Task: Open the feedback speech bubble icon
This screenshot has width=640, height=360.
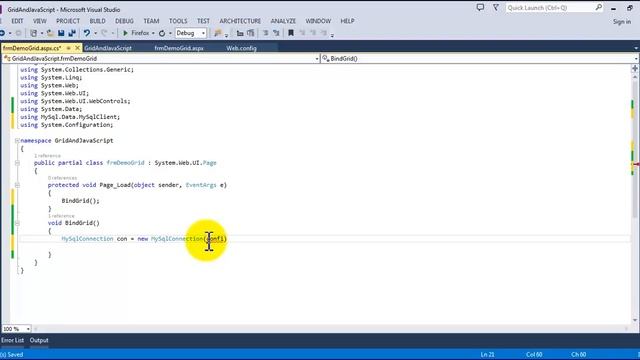Action: [x=480, y=7]
